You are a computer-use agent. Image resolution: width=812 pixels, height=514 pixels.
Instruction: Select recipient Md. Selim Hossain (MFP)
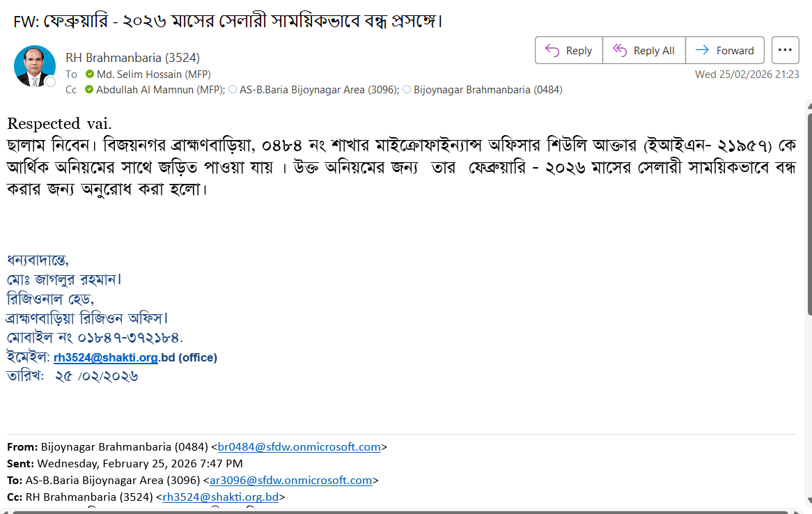[x=153, y=75]
